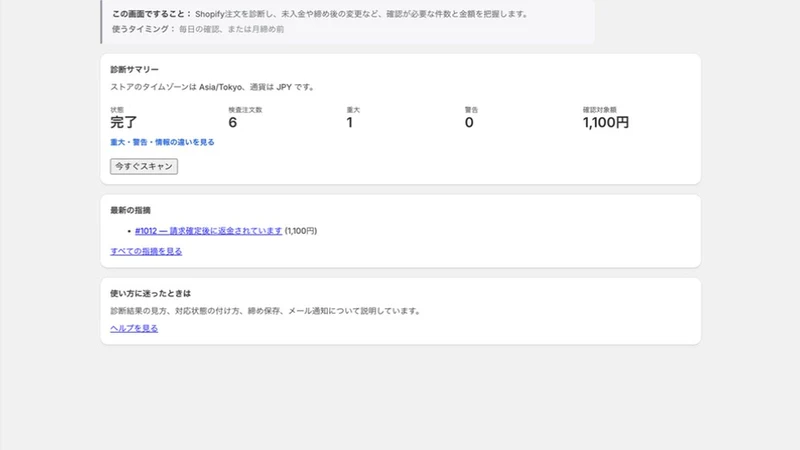Click the timezone Asia/Tokyo description line

click(x=212, y=87)
